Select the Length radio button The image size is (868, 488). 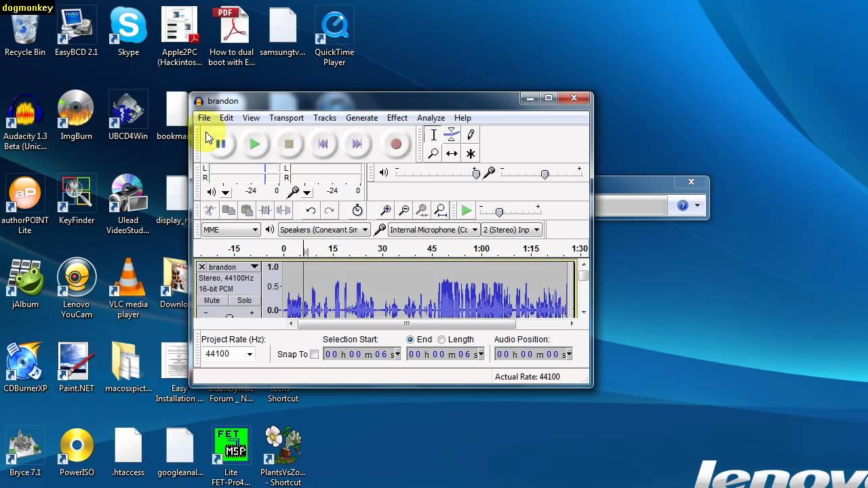coord(441,340)
